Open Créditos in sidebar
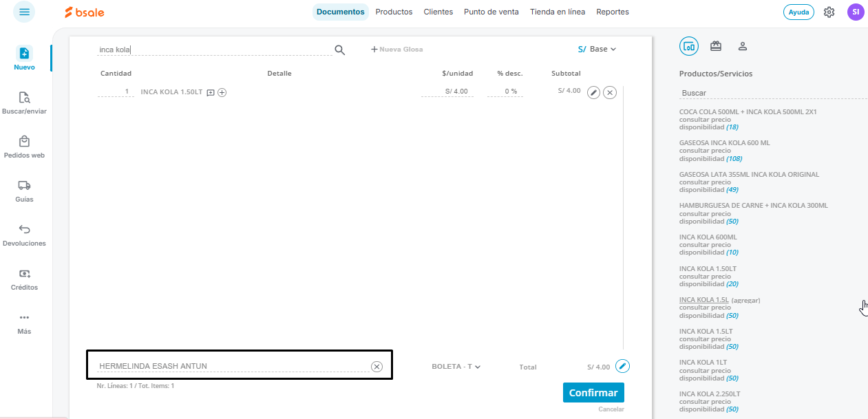 tap(25, 279)
